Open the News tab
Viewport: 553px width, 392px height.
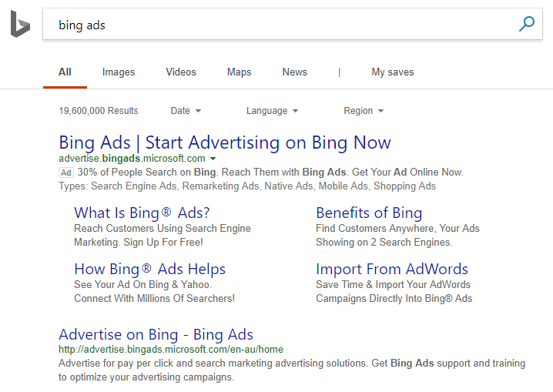point(295,72)
